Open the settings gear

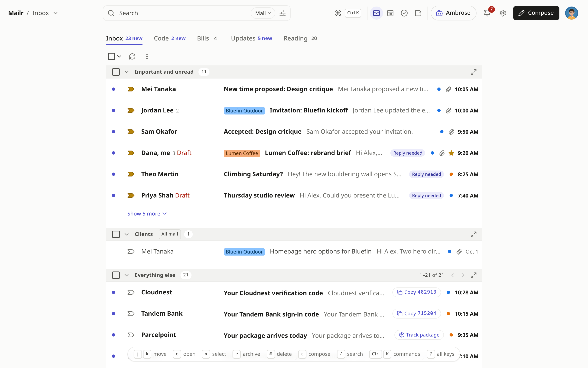(x=502, y=13)
